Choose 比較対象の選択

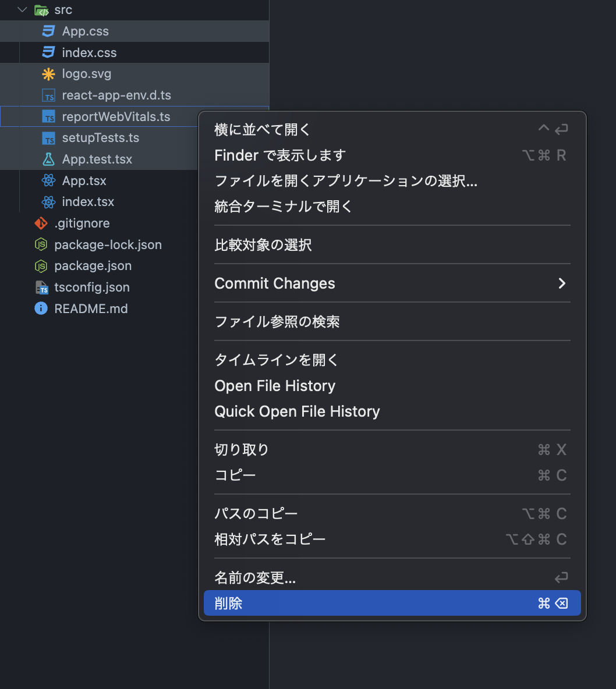pos(392,245)
